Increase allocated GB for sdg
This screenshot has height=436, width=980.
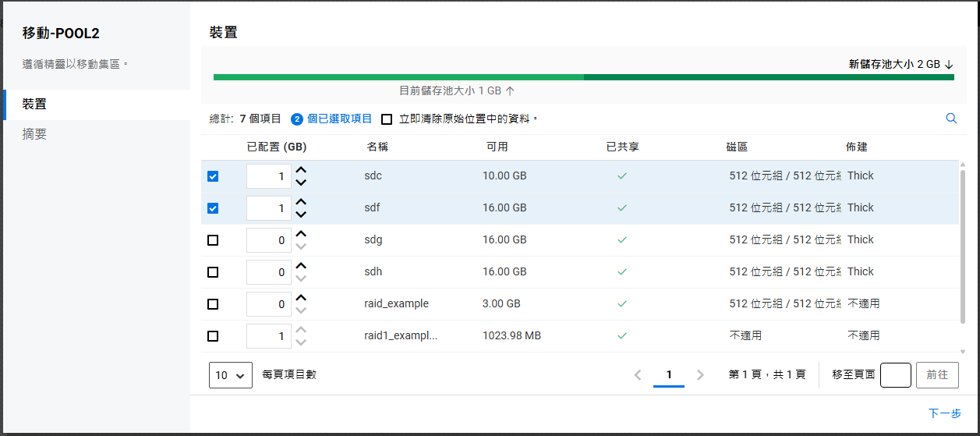click(301, 233)
